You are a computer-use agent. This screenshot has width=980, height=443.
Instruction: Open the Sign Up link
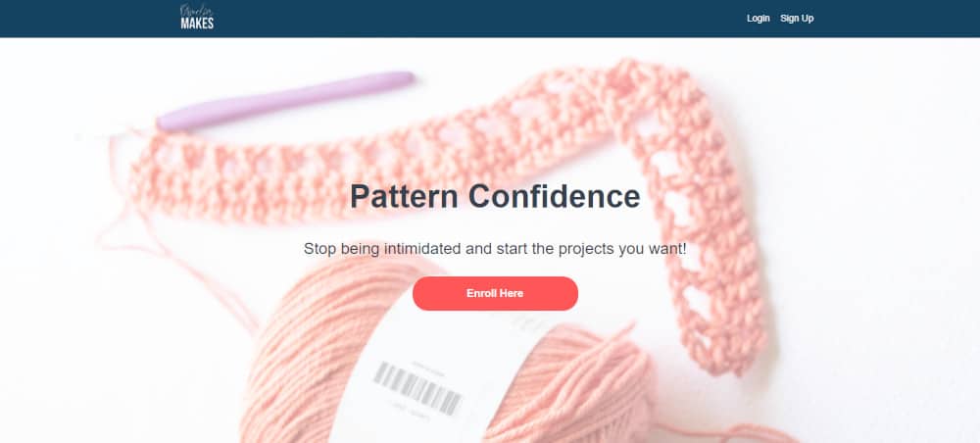coord(797,19)
